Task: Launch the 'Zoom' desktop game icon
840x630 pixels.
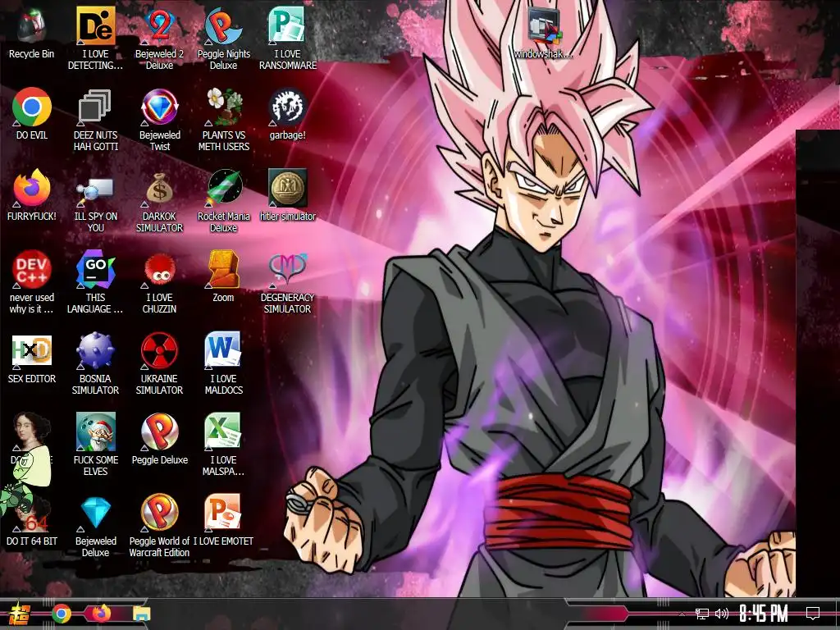Action: [x=223, y=269]
